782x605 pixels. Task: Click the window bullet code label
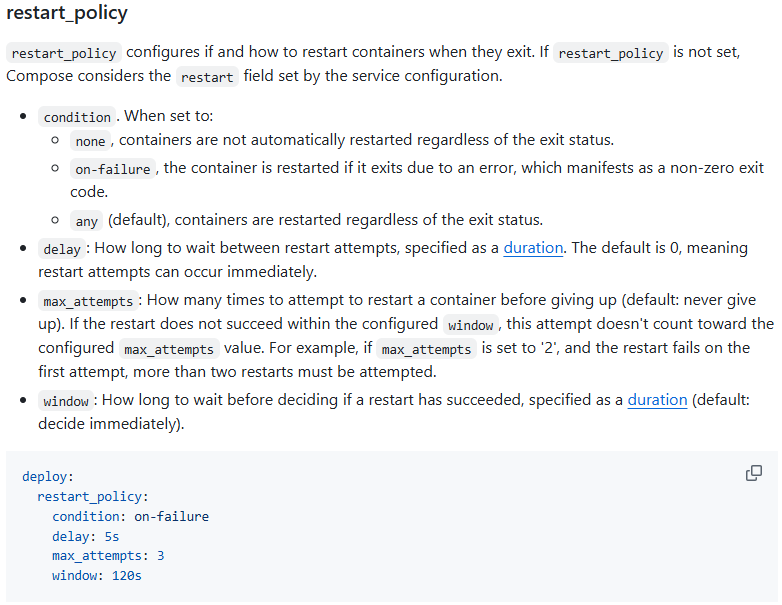(x=66, y=401)
